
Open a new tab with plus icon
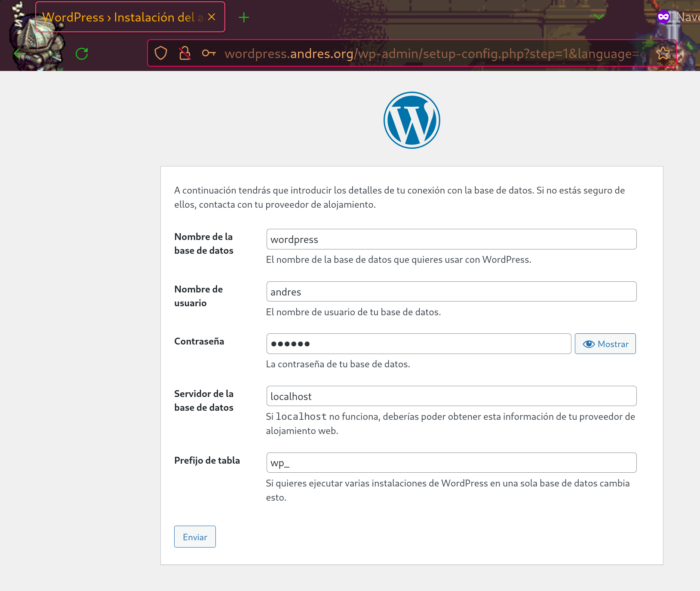(244, 17)
